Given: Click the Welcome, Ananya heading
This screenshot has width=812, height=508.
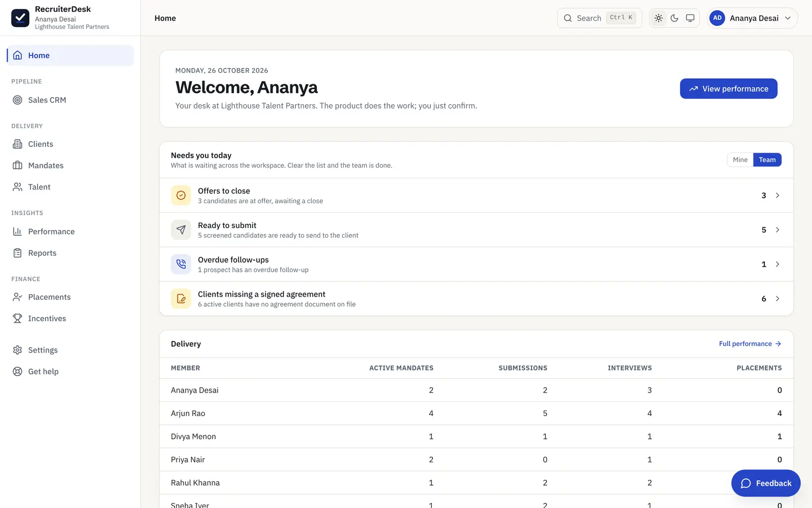Looking at the screenshot, I should (x=247, y=88).
